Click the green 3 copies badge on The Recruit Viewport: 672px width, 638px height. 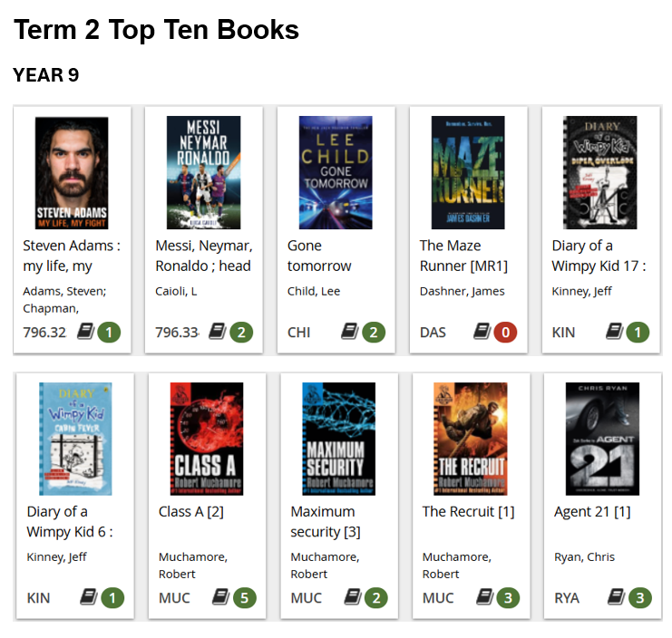pos(508,598)
